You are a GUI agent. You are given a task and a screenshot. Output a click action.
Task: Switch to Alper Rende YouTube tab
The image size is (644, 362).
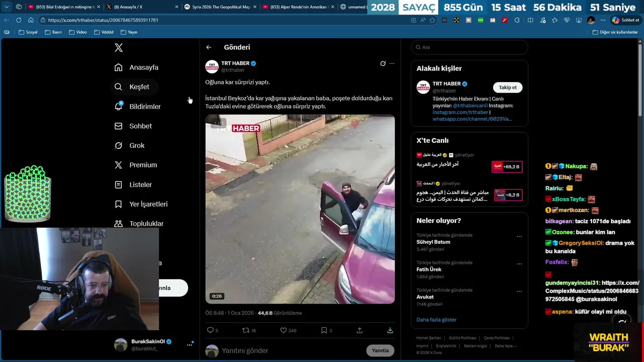click(298, 7)
